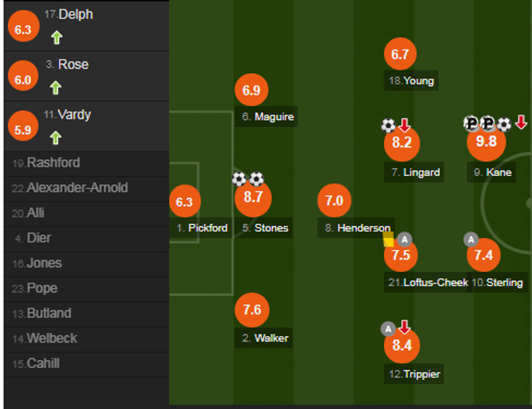Click Delph's 6.3 rating in sidebar

pos(23,30)
